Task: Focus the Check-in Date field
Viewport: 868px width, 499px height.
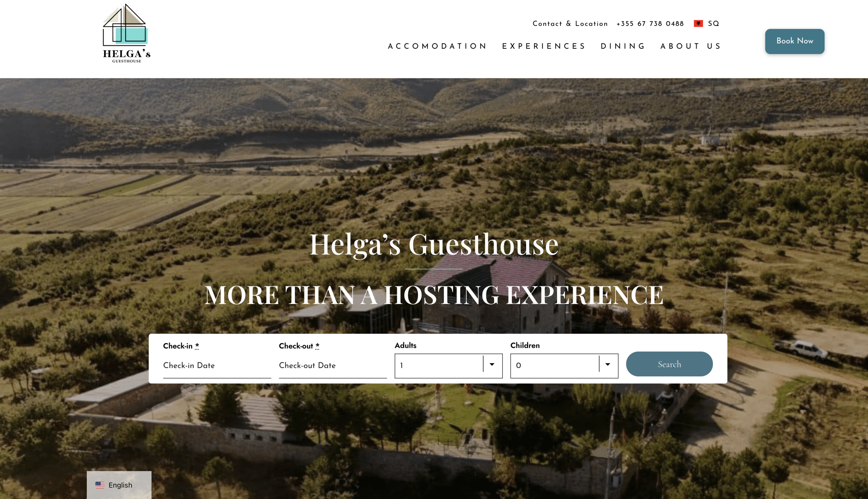Action: pos(217,366)
